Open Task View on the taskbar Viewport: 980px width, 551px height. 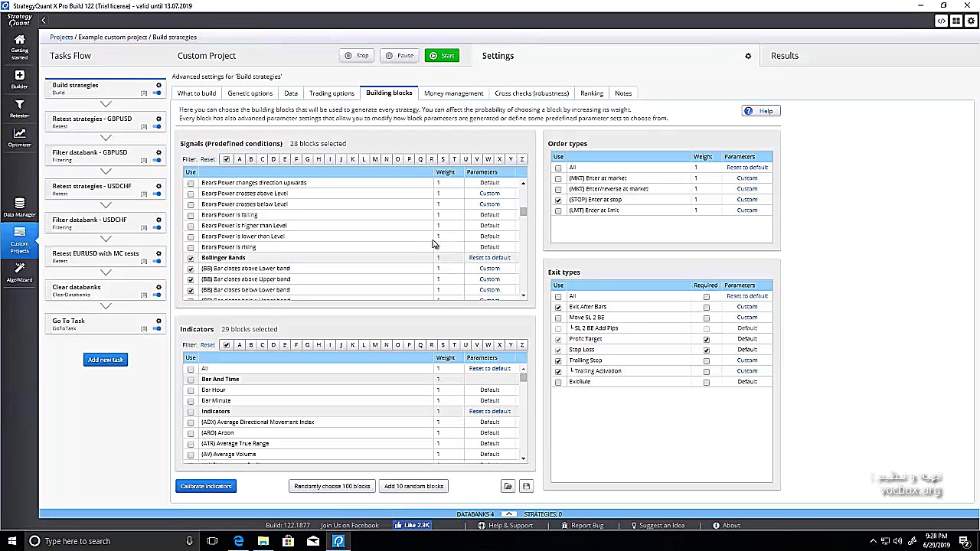coord(212,541)
